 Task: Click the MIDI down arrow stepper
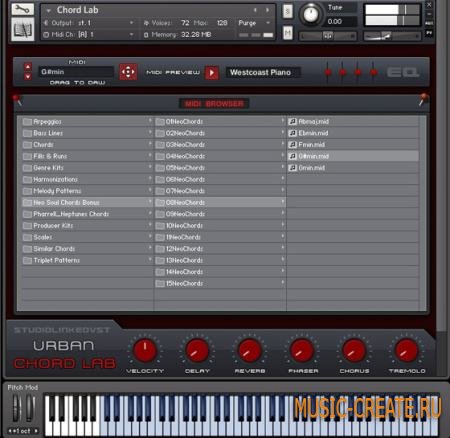pos(28,76)
